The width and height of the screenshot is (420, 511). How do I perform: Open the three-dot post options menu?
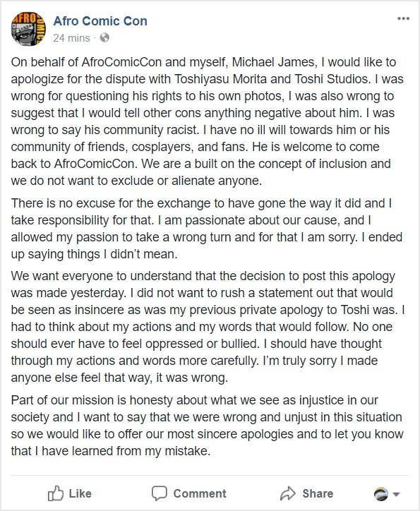coord(403,18)
